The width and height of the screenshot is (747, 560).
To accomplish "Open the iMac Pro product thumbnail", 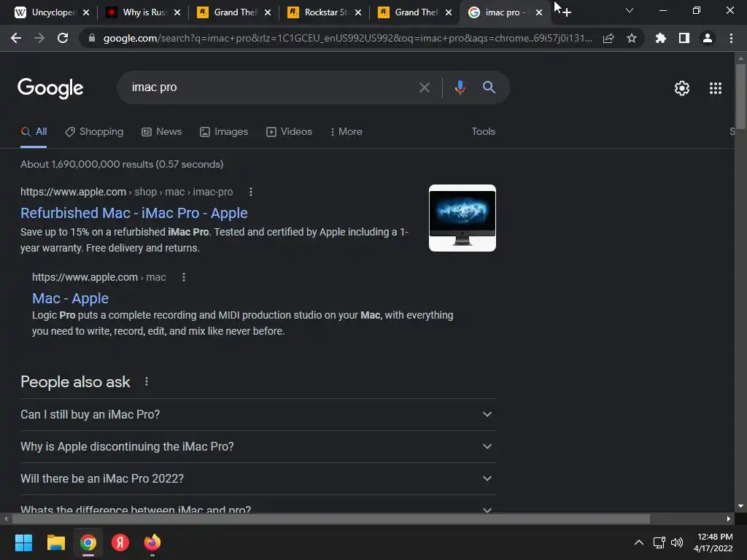I will (x=462, y=217).
